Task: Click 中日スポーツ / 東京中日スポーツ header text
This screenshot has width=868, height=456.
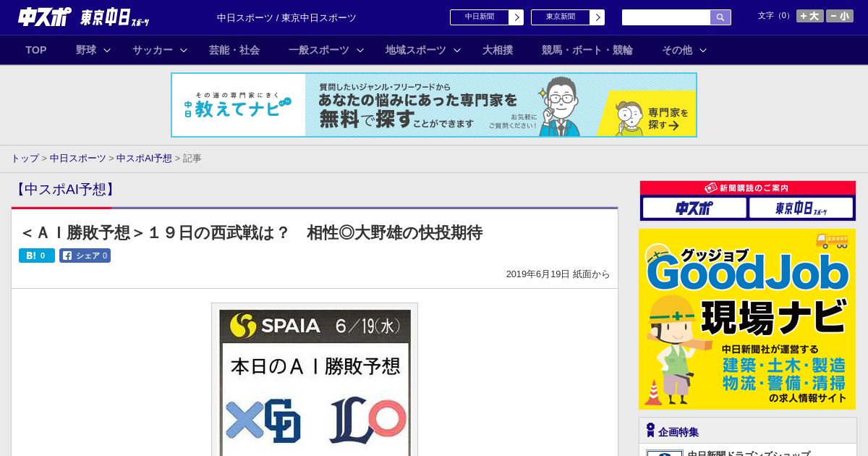Action: tap(286, 17)
